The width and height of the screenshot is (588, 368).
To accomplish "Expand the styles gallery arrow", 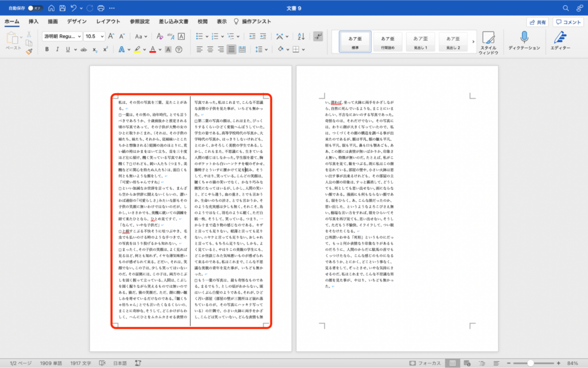I will tap(473, 41).
